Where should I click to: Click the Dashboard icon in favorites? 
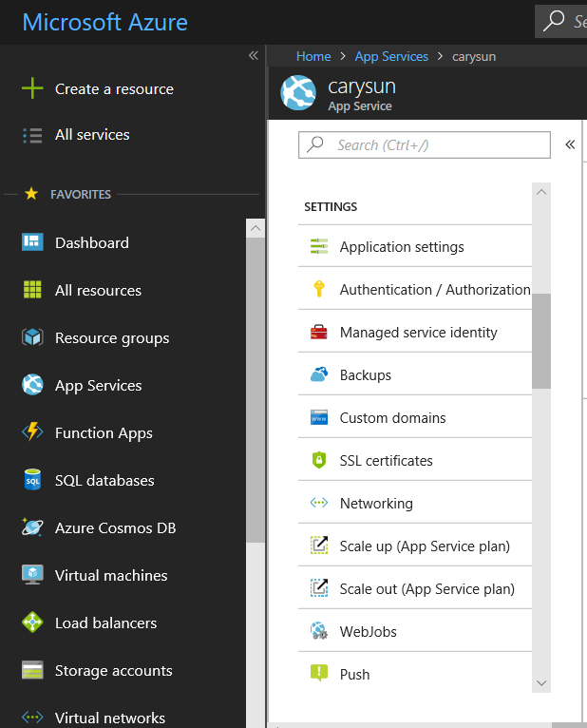point(32,242)
